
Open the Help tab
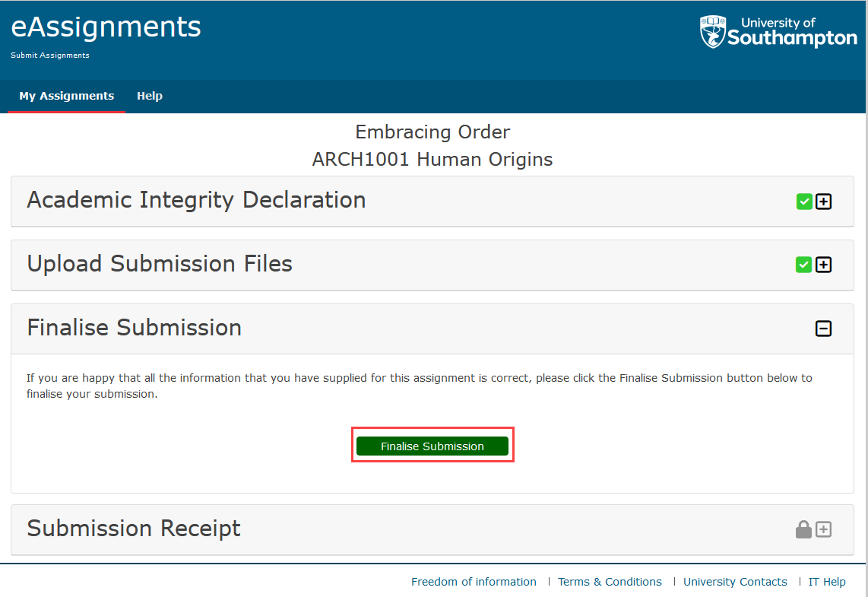[x=150, y=96]
